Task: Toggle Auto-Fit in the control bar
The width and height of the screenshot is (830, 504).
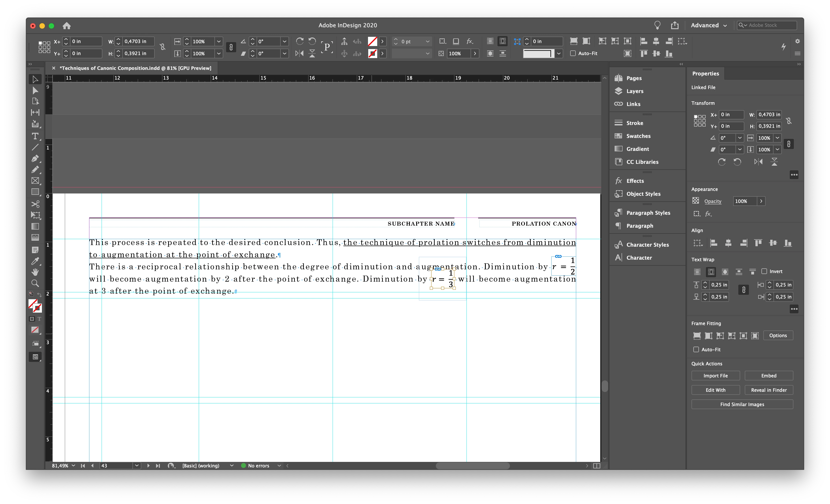Action: [x=573, y=53]
